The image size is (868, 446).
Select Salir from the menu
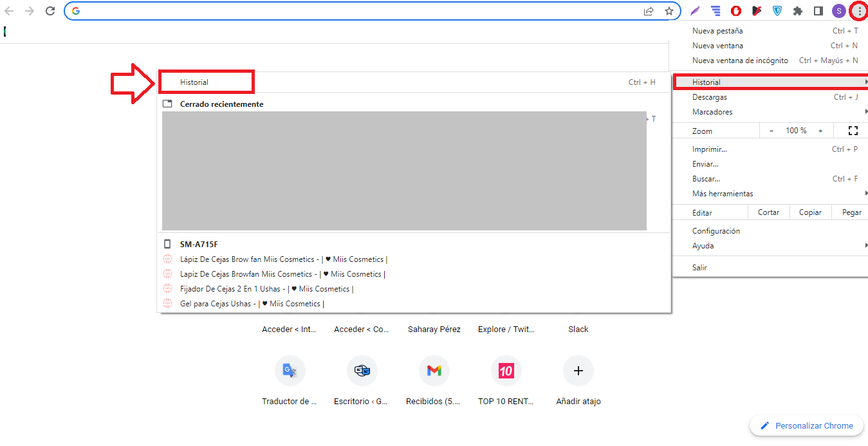[770, 268]
